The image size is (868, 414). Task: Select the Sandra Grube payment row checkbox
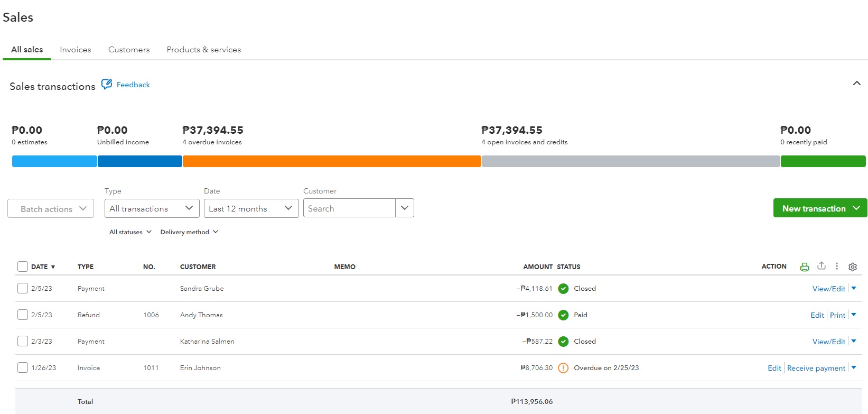(23, 288)
